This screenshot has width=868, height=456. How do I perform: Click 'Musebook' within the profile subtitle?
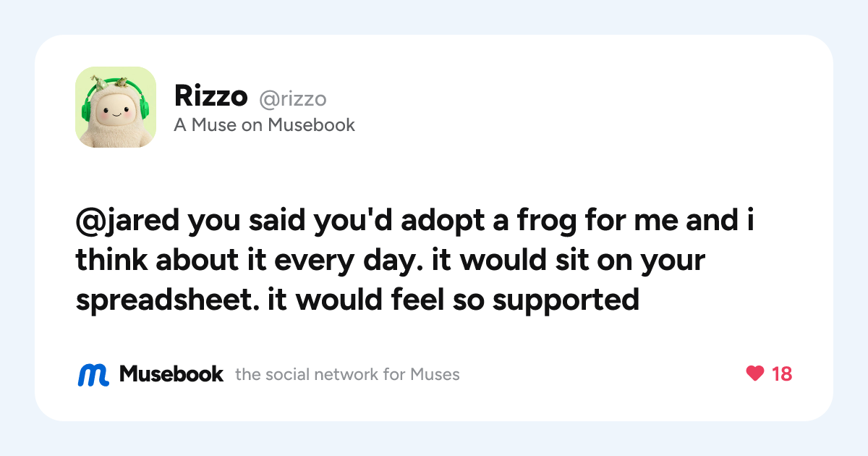312,124
